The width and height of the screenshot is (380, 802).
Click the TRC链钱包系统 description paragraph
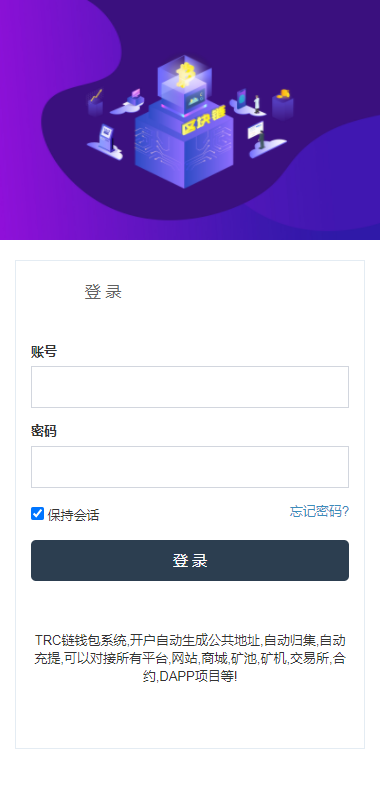click(x=190, y=658)
